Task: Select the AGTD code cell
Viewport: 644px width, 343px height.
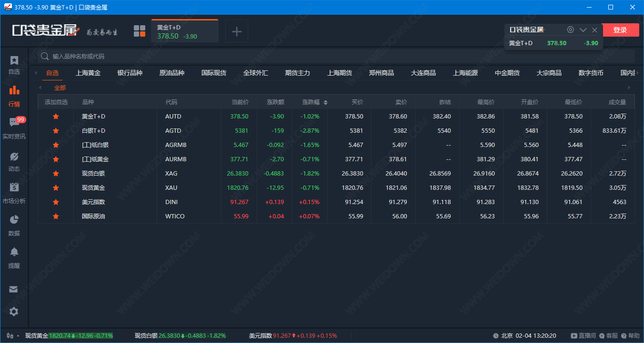Action: coord(173,130)
